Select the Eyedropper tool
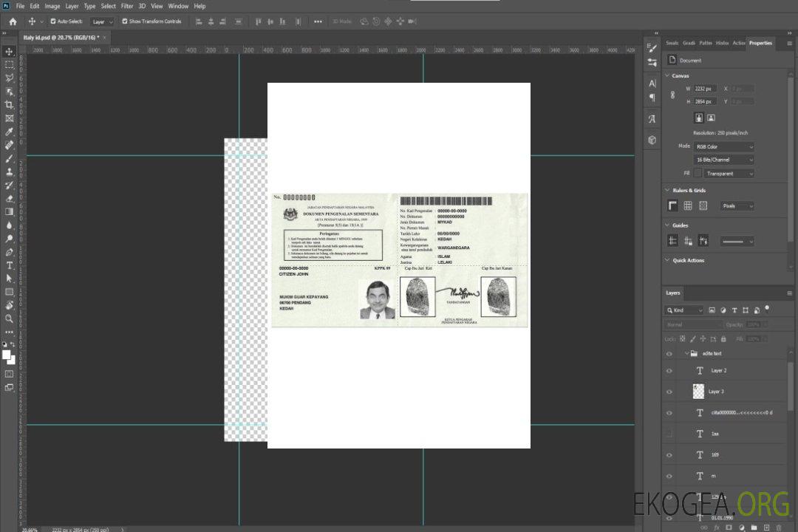Screen dimensions: 798x532 point(9,132)
